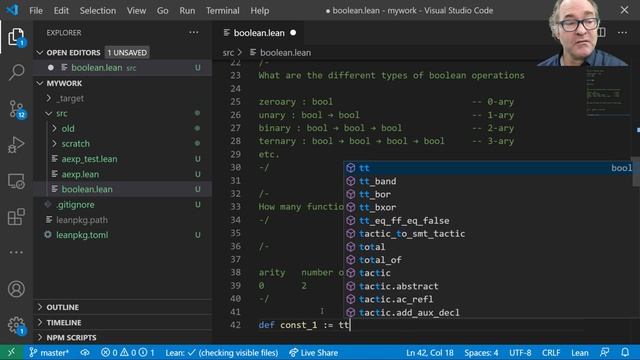Choose tactic.abstract autocomplete suggestion
The height and width of the screenshot is (360, 640).
pyautogui.click(x=488, y=286)
